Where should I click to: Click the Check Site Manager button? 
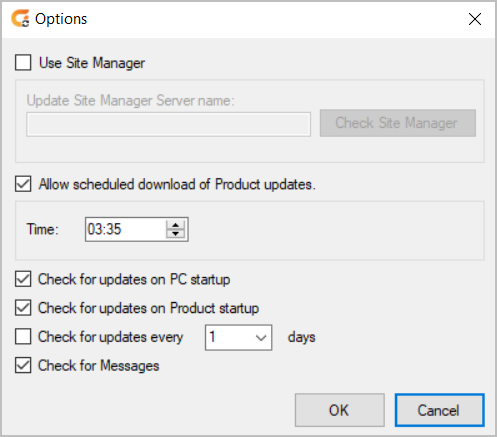click(x=398, y=123)
